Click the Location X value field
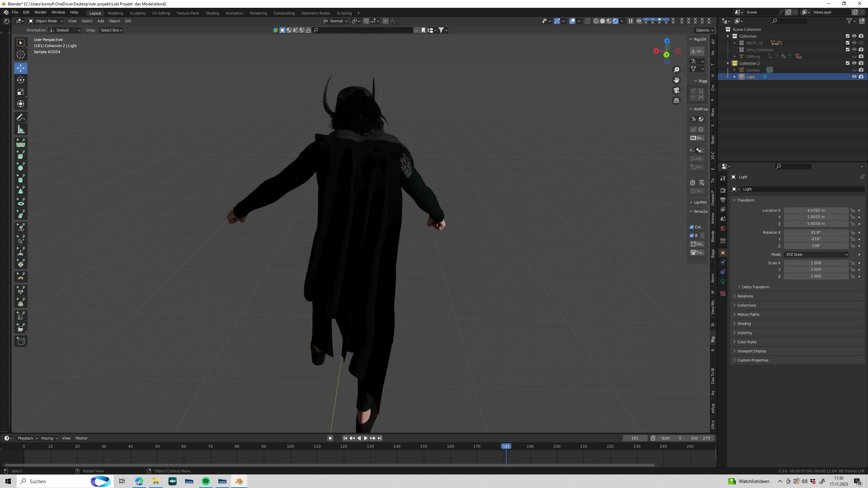868x488 pixels. [x=816, y=210]
